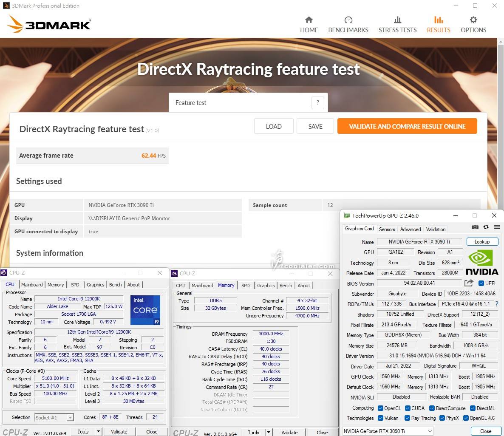Open Bench tab in left CPU-Z
The image size is (504, 436).
tap(116, 285)
